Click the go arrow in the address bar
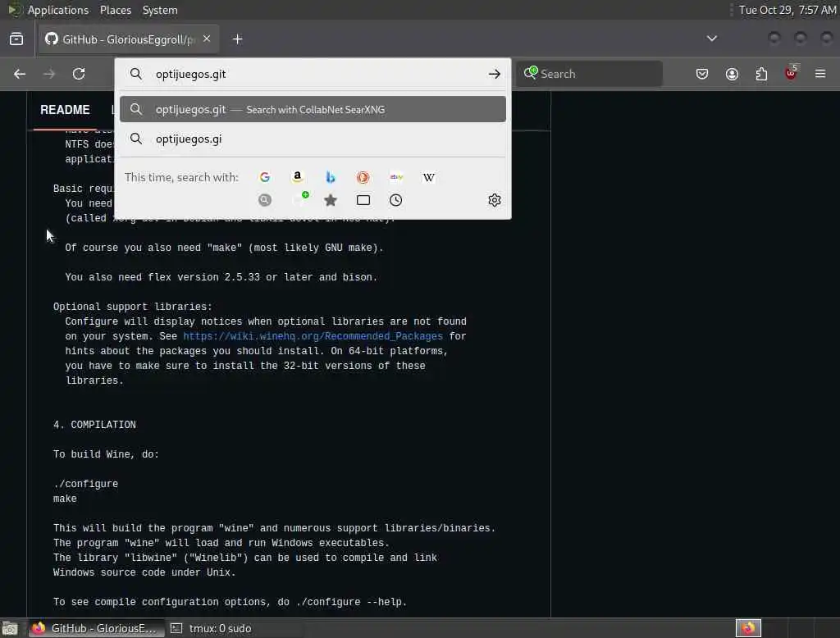The width and height of the screenshot is (840, 638). click(x=495, y=74)
